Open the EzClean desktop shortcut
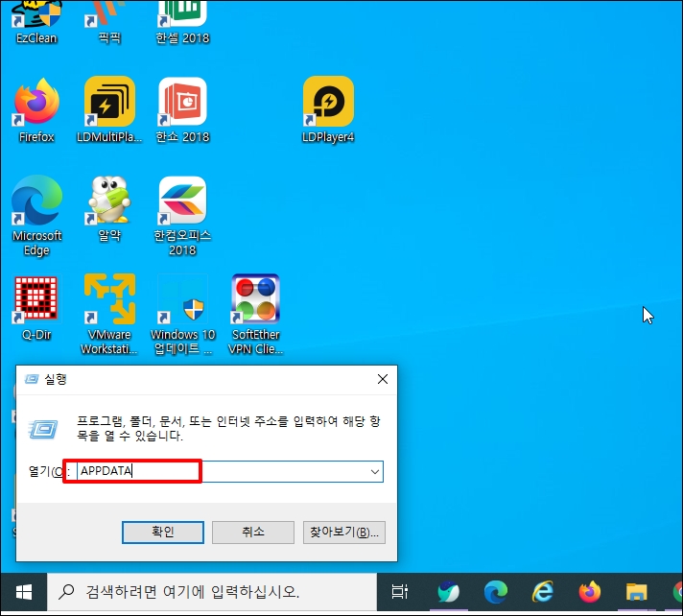This screenshot has width=683, height=616. [36, 22]
